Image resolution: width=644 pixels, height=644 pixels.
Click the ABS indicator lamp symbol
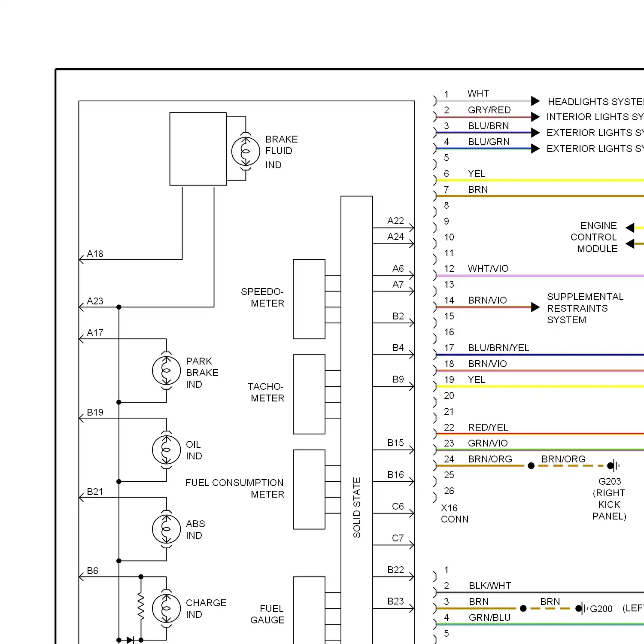(167, 529)
